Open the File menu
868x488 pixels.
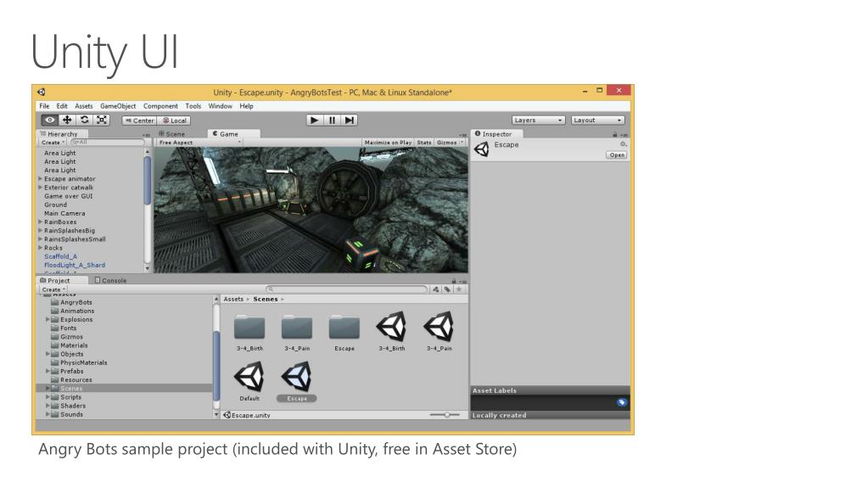pyautogui.click(x=44, y=106)
